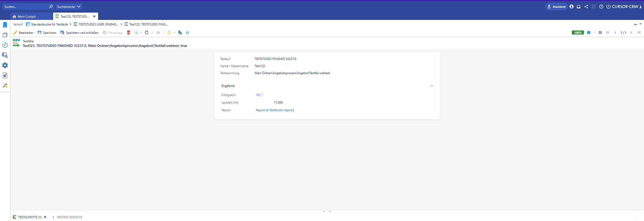
Task: Open the TestStudio report link
Action: point(275,110)
